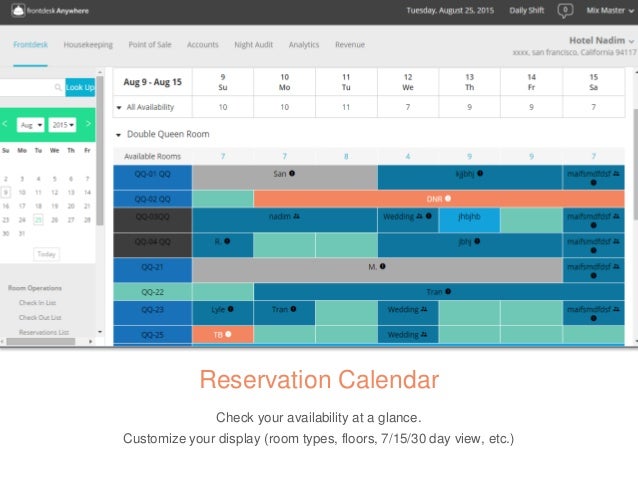Click info dot on jbhj reservation
Screen dimensions: 638x479
coord(477,241)
